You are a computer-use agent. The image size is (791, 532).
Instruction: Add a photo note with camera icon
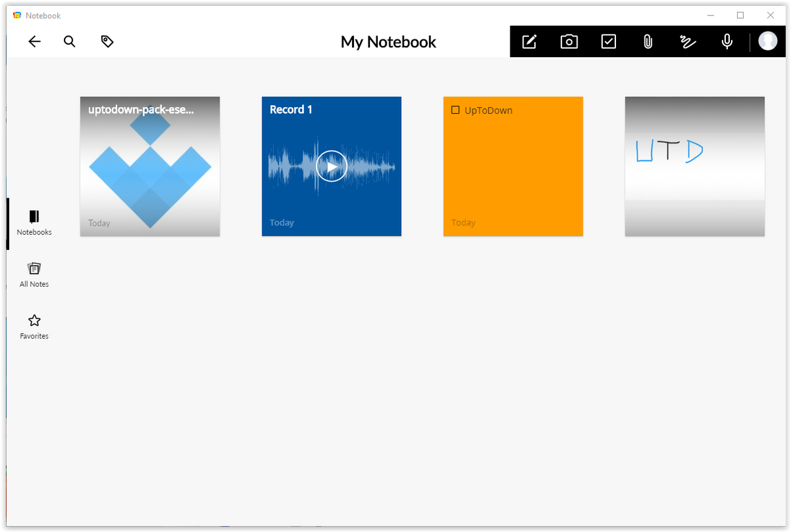(569, 41)
